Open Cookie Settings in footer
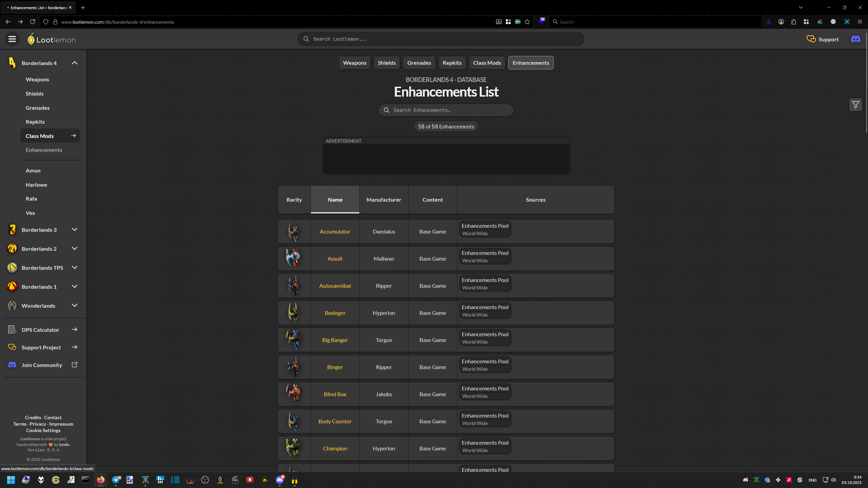 (43, 430)
